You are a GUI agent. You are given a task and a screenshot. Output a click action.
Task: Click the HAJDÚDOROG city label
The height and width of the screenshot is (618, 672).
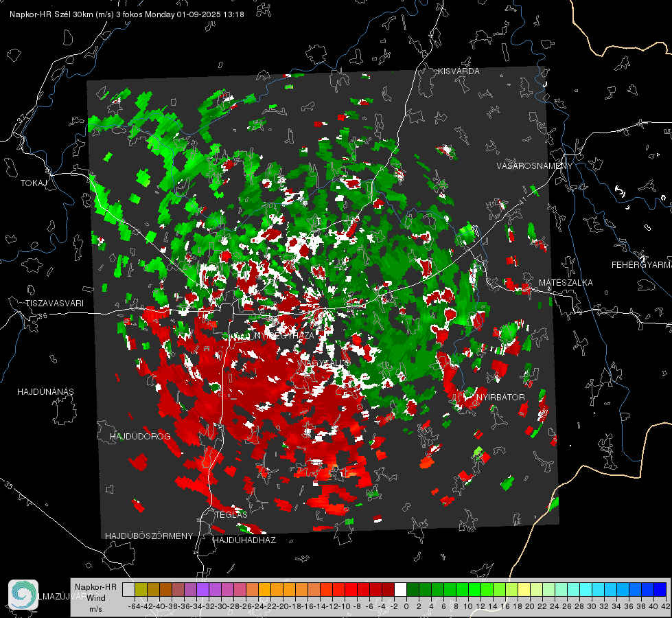tap(140, 436)
